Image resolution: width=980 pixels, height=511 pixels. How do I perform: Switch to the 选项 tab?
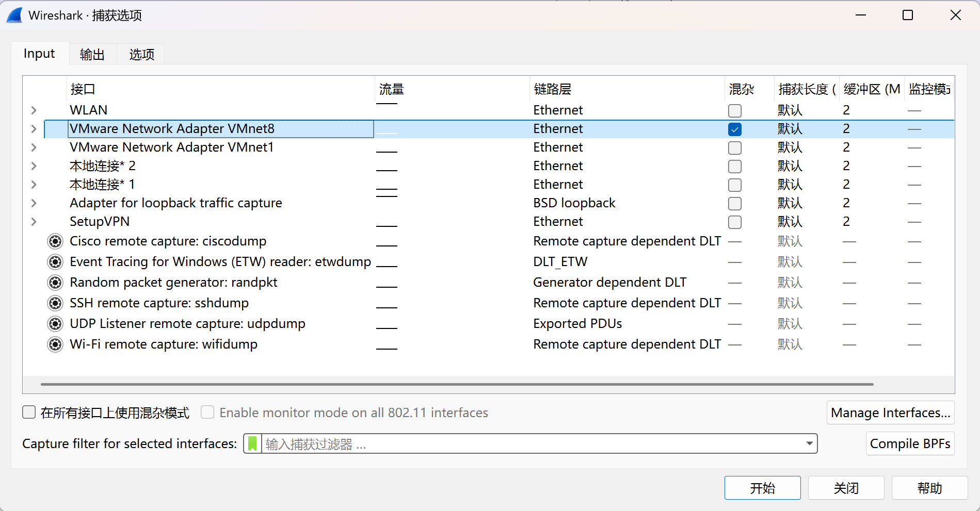141,54
